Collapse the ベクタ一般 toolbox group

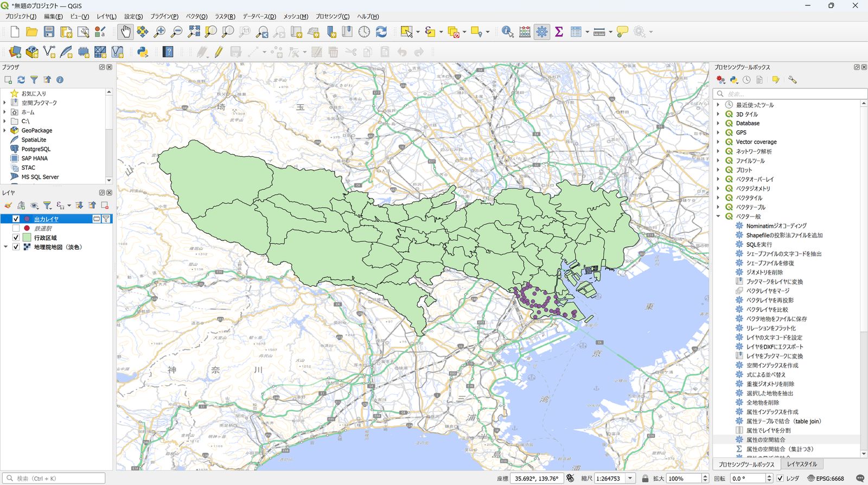point(718,216)
